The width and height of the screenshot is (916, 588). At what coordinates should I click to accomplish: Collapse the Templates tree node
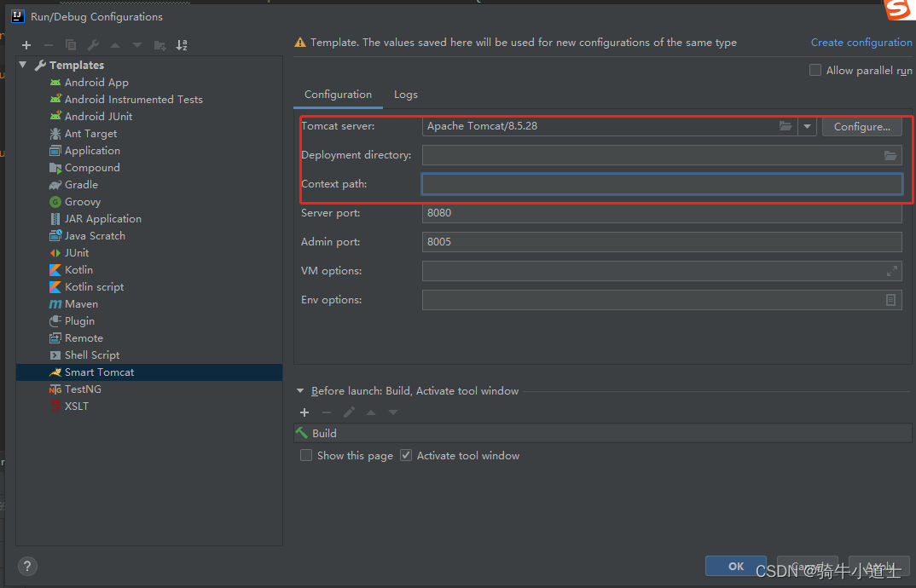click(23, 65)
